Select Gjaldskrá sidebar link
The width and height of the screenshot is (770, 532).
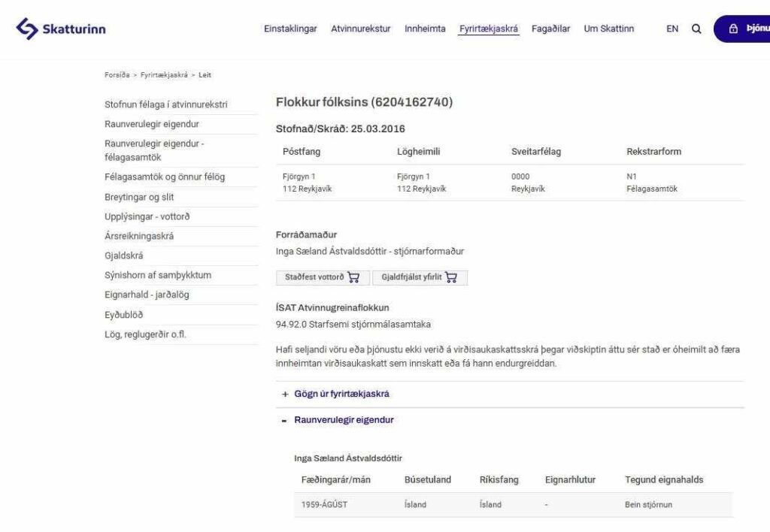(x=124, y=255)
